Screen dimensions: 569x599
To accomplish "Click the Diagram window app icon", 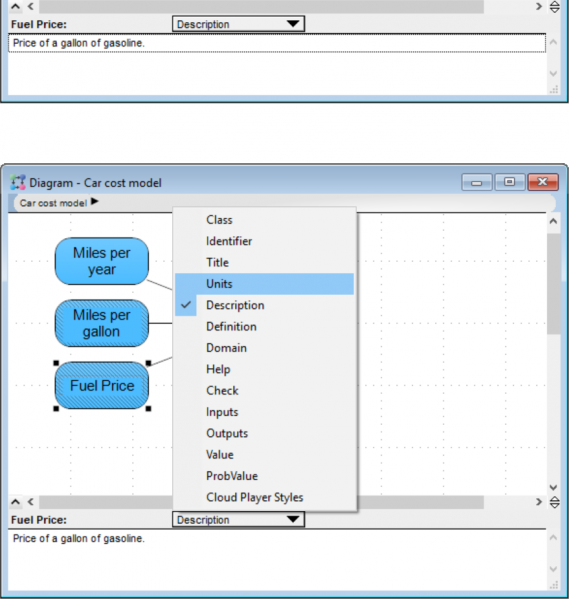I will 18,183.
